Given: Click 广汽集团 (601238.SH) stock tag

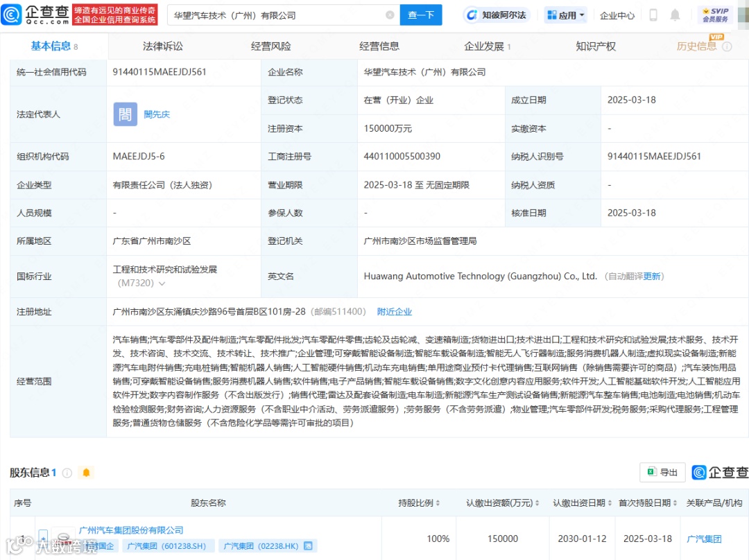Looking at the screenshot, I should coord(166,545).
